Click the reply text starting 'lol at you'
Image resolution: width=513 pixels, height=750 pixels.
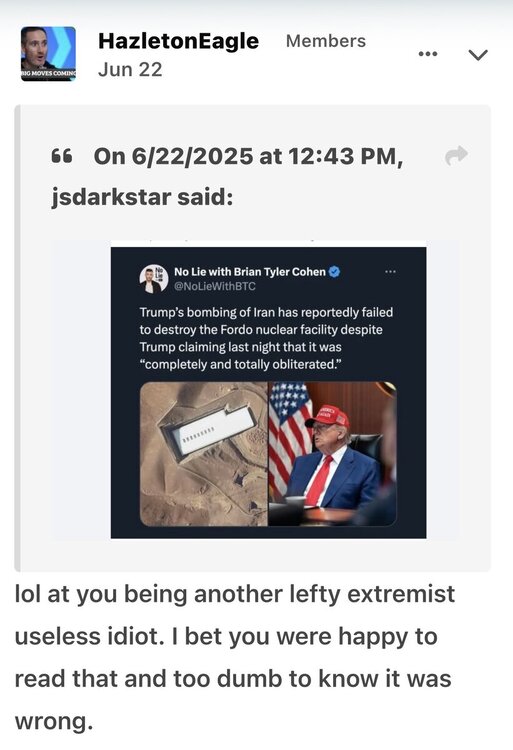click(x=235, y=657)
